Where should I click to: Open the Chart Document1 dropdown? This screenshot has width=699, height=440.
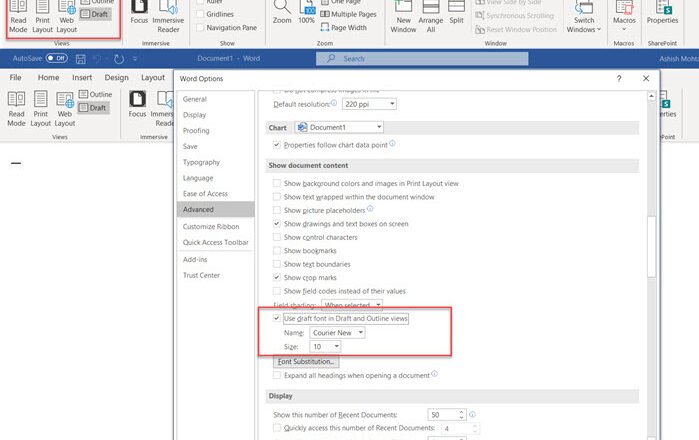(339, 127)
